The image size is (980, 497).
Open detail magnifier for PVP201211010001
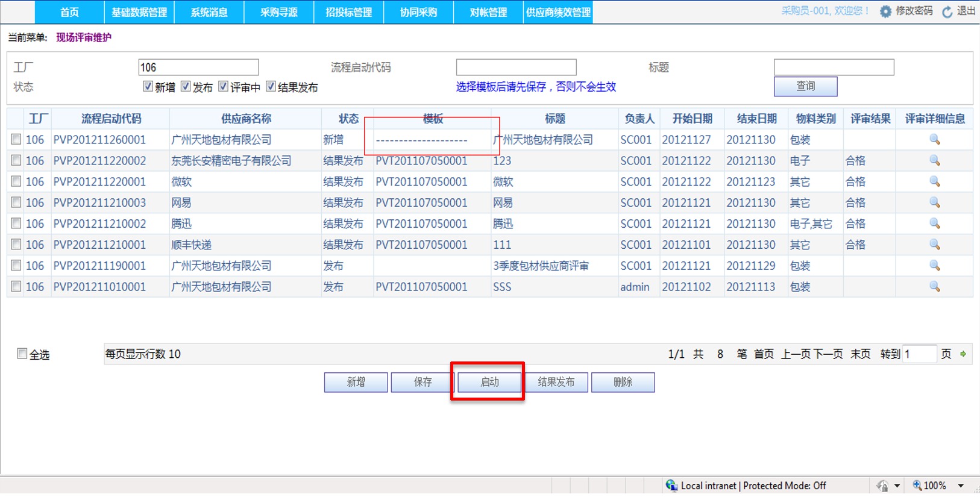click(934, 287)
